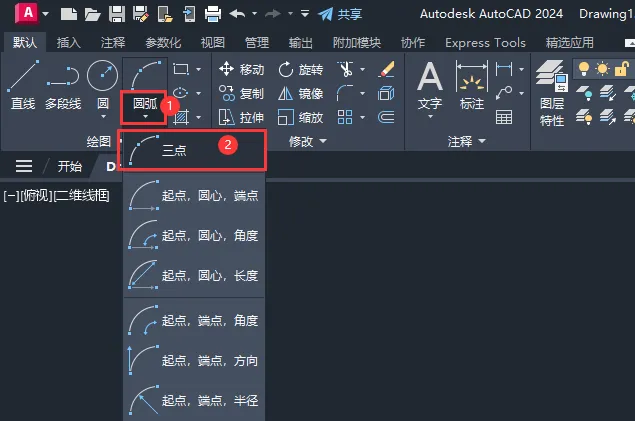
Task: Click the 镜像 mirror tool
Action: [x=300, y=94]
